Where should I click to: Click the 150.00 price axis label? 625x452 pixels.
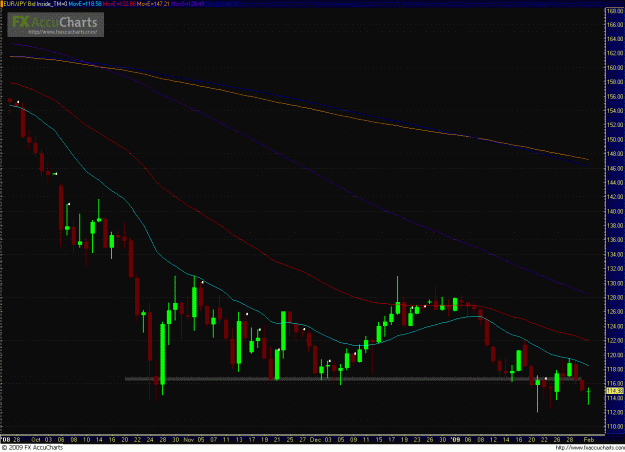(x=615, y=140)
